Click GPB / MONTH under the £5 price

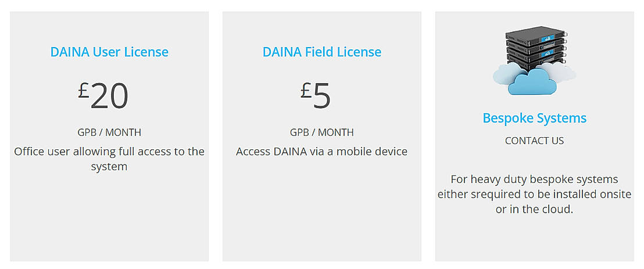[322, 132]
